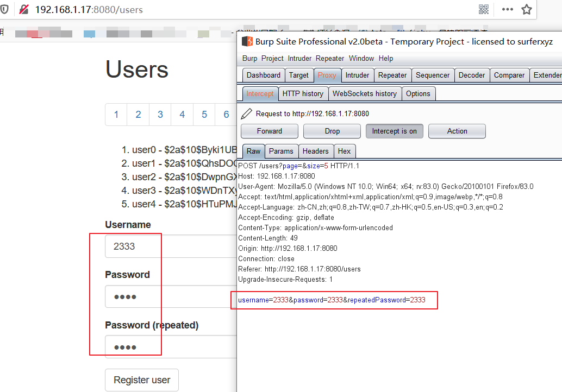Image resolution: width=562 pixels, height=392 pixels.
Task: Click the Accept-Encoding header line
Action: (286, 217)
